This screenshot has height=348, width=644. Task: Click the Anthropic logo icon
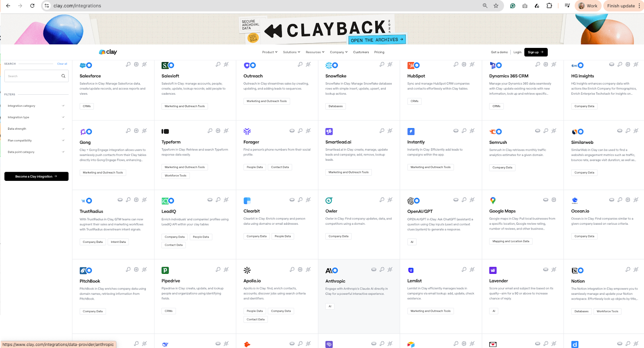(328, 271)
